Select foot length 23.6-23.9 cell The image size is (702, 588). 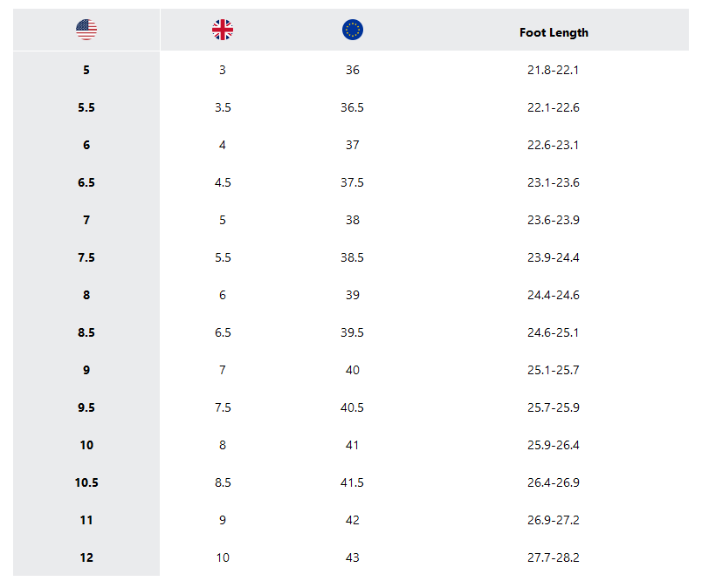point(554,220)
